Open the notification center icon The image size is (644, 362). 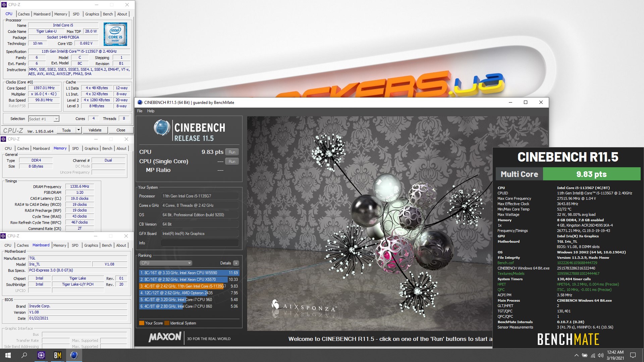[633, 355]
